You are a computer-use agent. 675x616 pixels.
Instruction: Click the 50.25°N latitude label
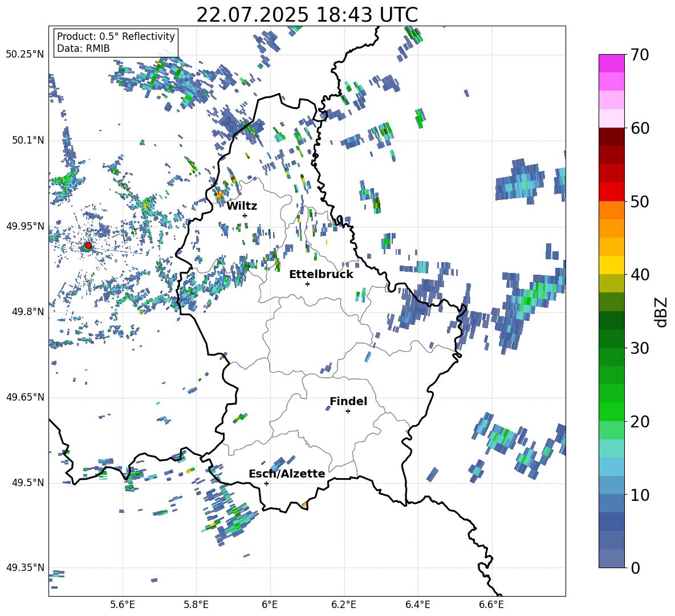[25, 55]
